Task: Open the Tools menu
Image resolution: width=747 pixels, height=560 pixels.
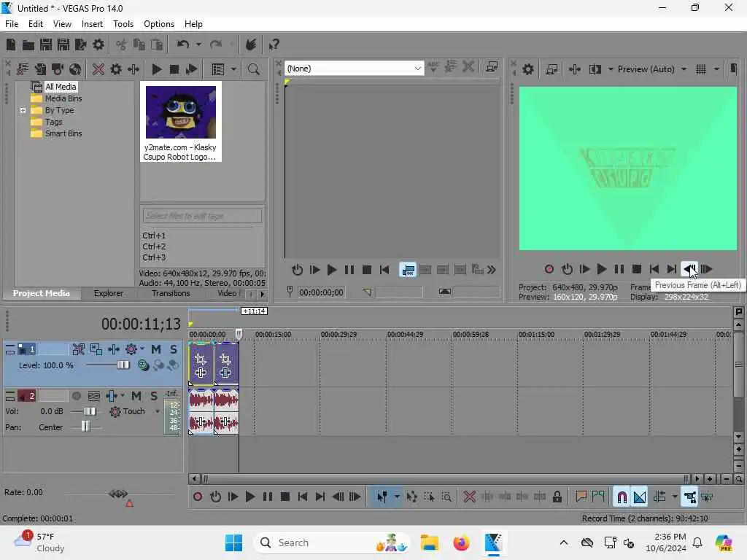Action: pyautogui.click(x=123, y=24)
